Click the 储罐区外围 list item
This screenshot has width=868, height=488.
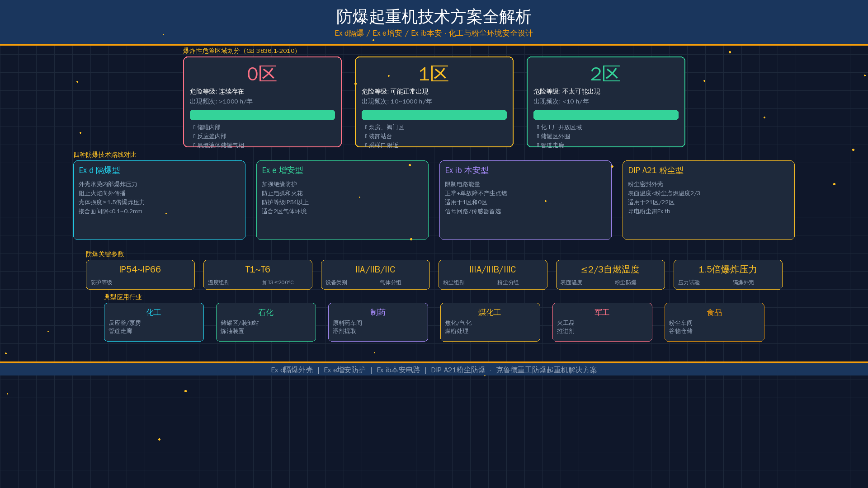click(554, 136)
